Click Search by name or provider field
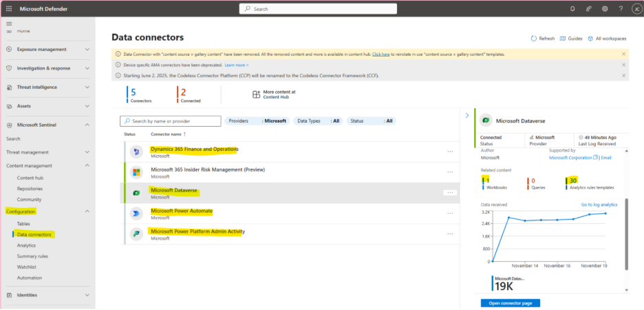Screen dimensions: 644x310 (171, 121)
